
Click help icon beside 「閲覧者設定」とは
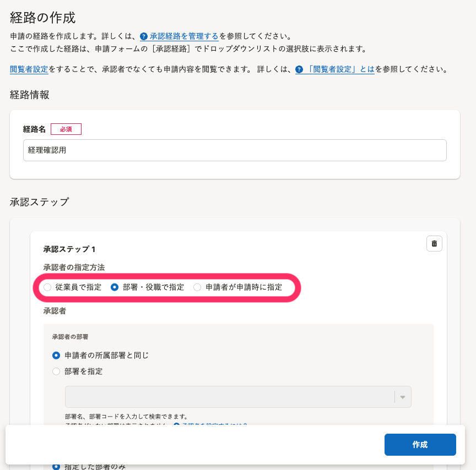click(299, 69)
